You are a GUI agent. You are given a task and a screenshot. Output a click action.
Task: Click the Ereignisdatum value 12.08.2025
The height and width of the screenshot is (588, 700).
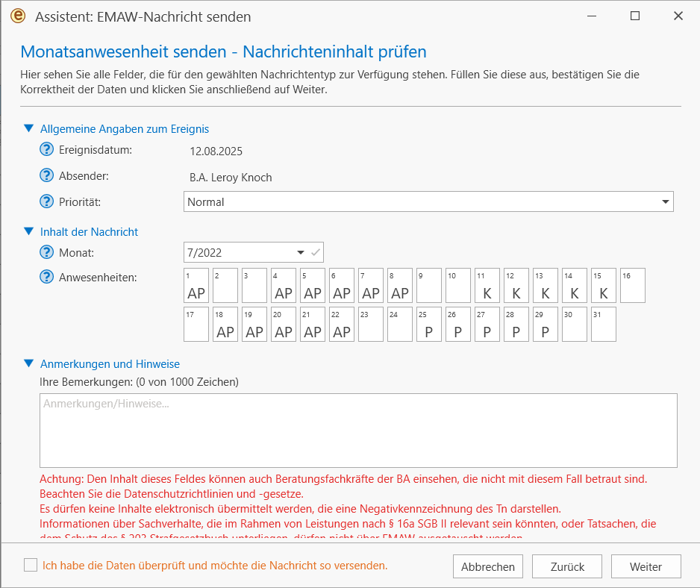216,151
